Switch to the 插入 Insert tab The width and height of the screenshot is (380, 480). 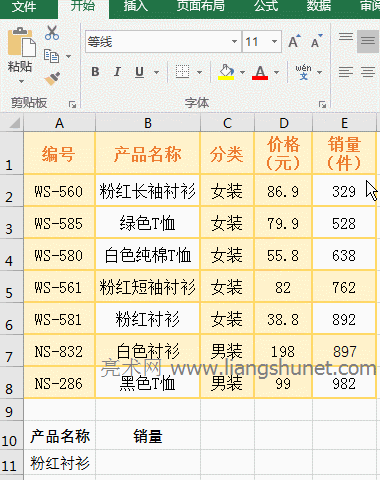pos(135,6)
